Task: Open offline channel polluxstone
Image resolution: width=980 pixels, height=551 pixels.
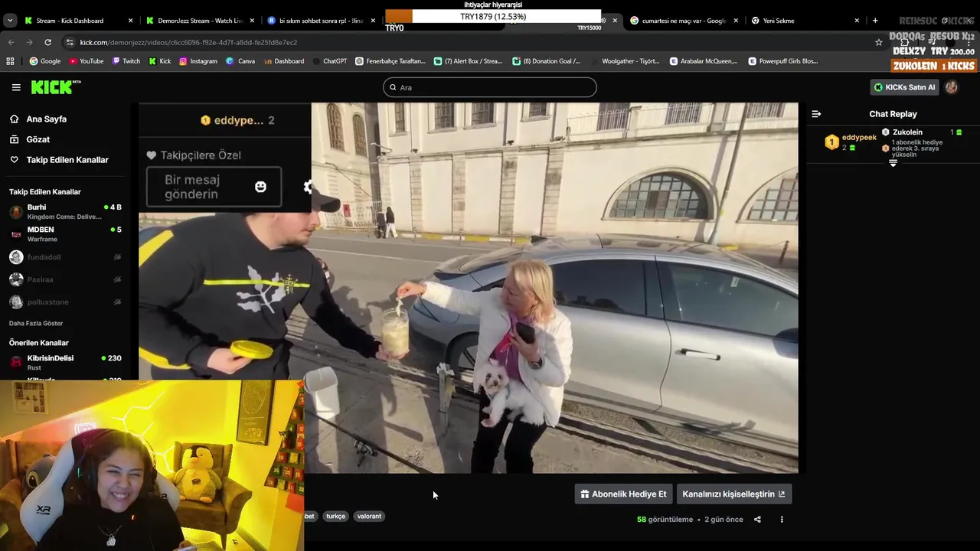Action: [x=65, y=302]
